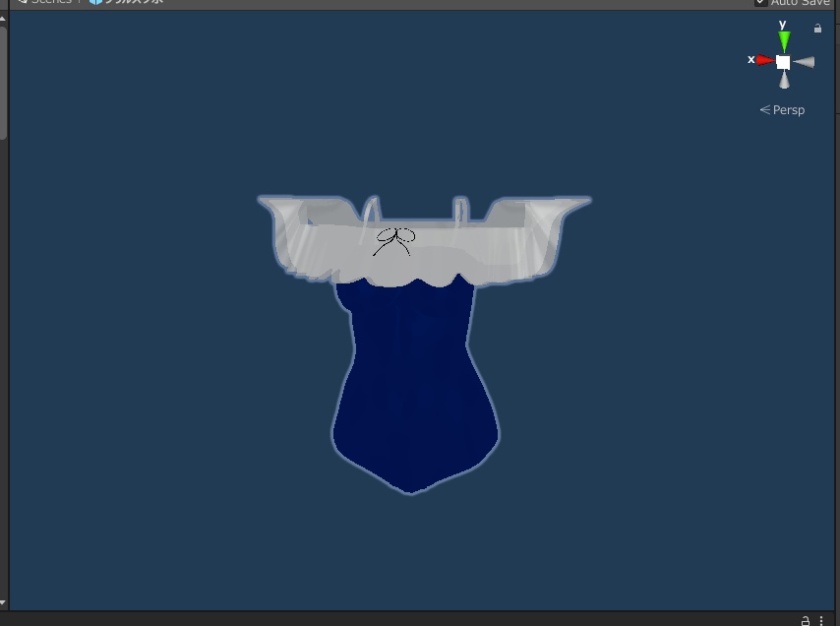The image size is (840, 626).
Task: Click the white cube at the gizmo center
Action: pyautogui.click(x=783, y=61)
